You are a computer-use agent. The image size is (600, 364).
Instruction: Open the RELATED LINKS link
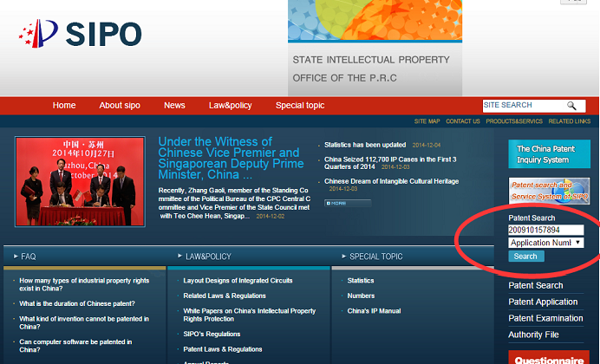pos(569,121)
